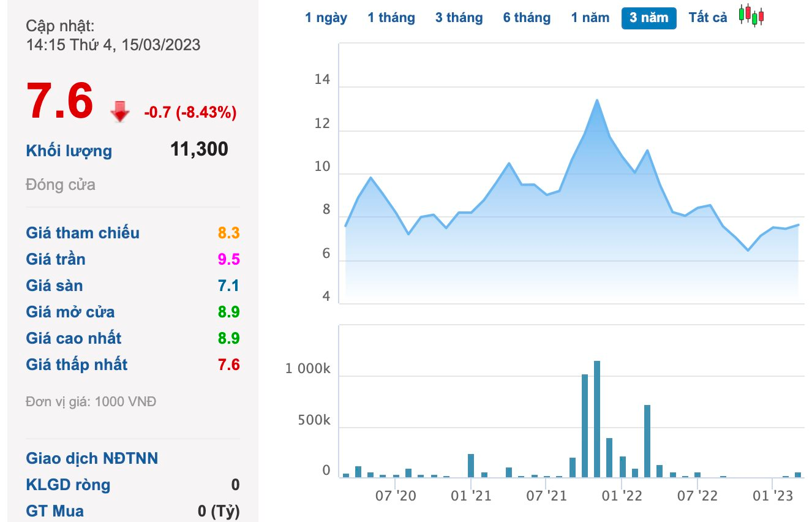Click the Giá cao nhất label
The image size is (812, 522).
73,338
